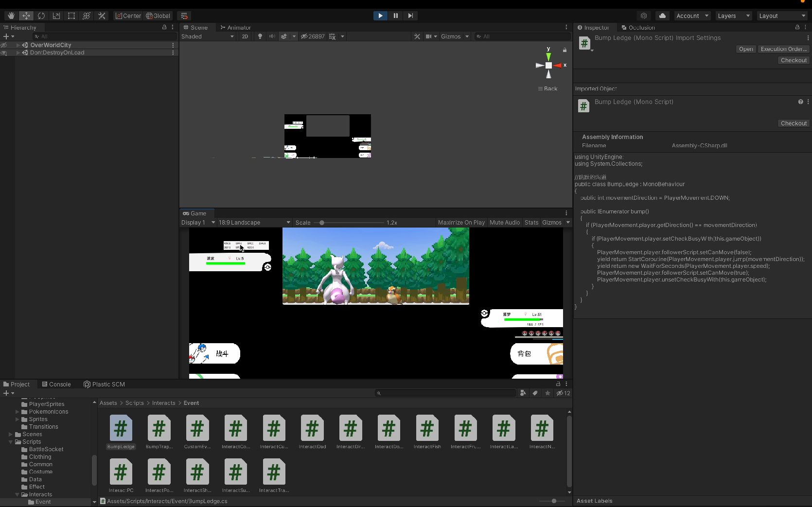
Task: Switch to Plastic SCM tab
Action: click(104, 384)
